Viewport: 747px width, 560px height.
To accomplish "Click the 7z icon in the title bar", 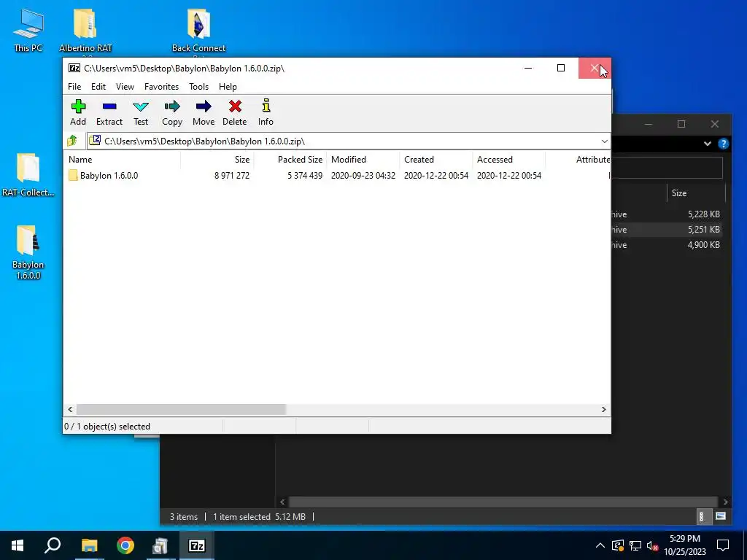I will [74, 68].
